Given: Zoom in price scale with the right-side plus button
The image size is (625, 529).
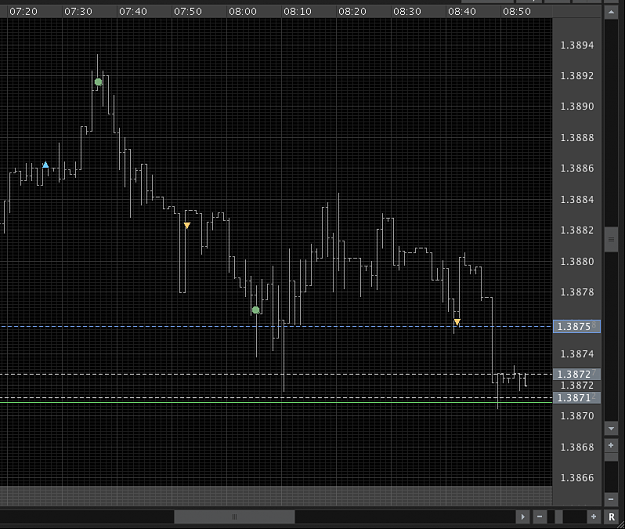Looking at the screenshot, I should tap(611, 445).
